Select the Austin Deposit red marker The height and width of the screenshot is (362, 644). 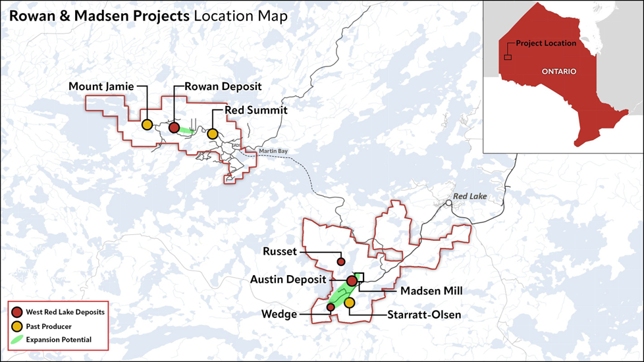coord(352,281)
